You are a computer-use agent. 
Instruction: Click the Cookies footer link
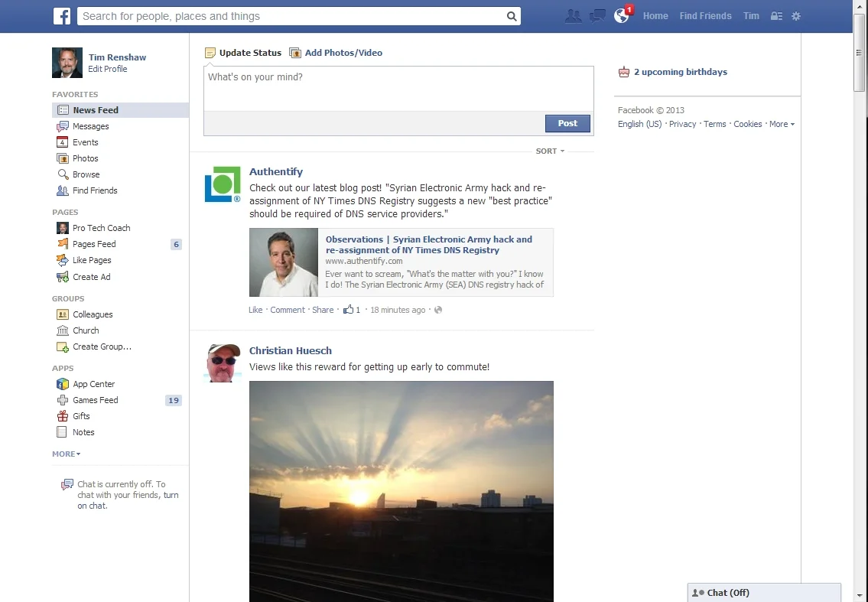tap(747, 124)
